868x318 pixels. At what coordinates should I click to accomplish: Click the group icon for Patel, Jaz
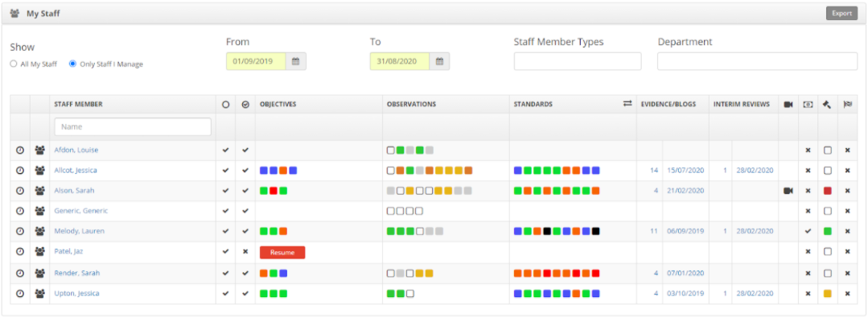click(39, 251)
